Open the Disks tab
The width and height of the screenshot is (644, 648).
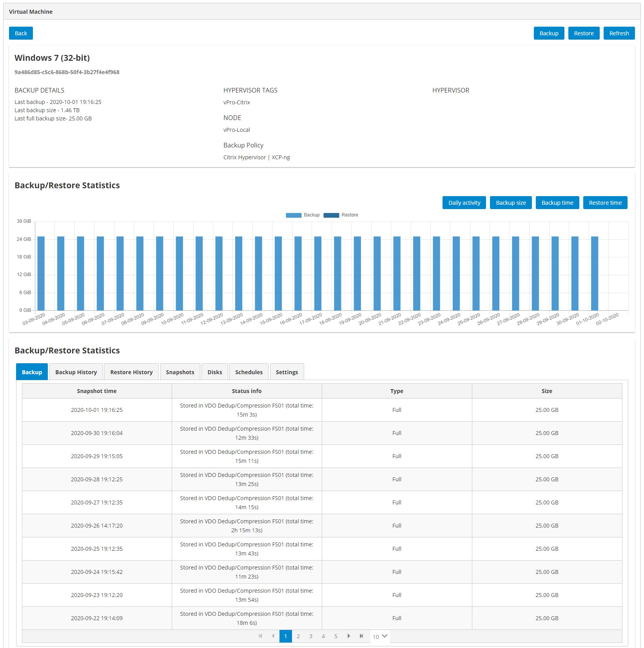click(215, 372)
